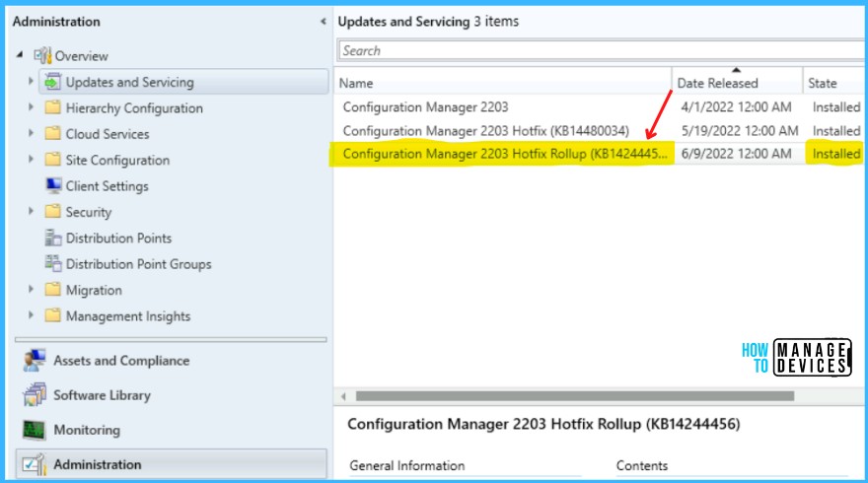Click the 4/1/2022 12:00 AM date cell
This screenshot has width=868, height=483.
tap(736, 107)
